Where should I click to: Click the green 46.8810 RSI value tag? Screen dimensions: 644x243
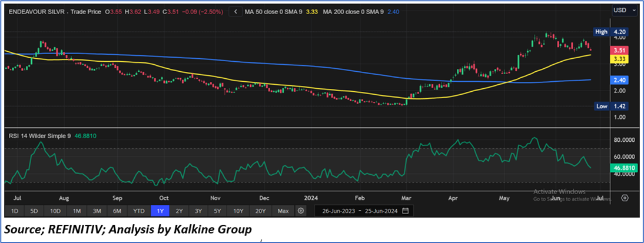pyautogui.click(x=625, y=168)
